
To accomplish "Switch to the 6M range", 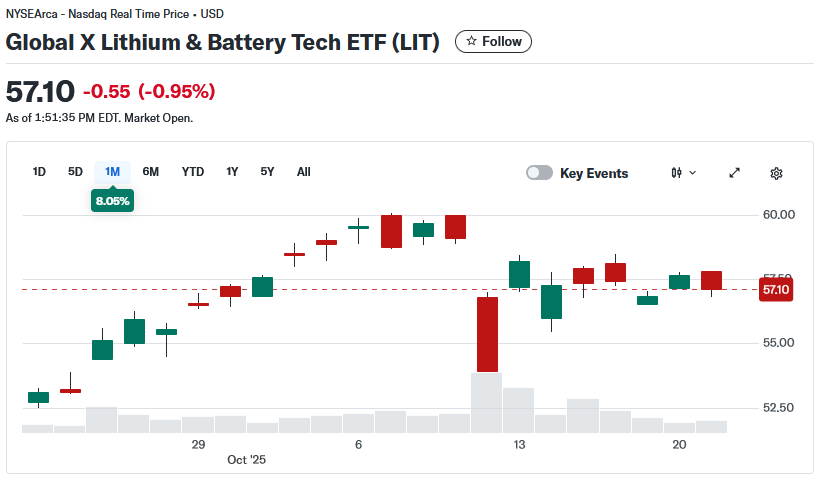I will (x=151, y=172).
